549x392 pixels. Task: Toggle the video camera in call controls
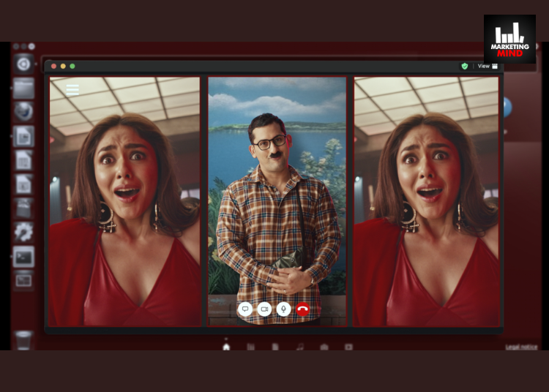[x=264, y=309]
